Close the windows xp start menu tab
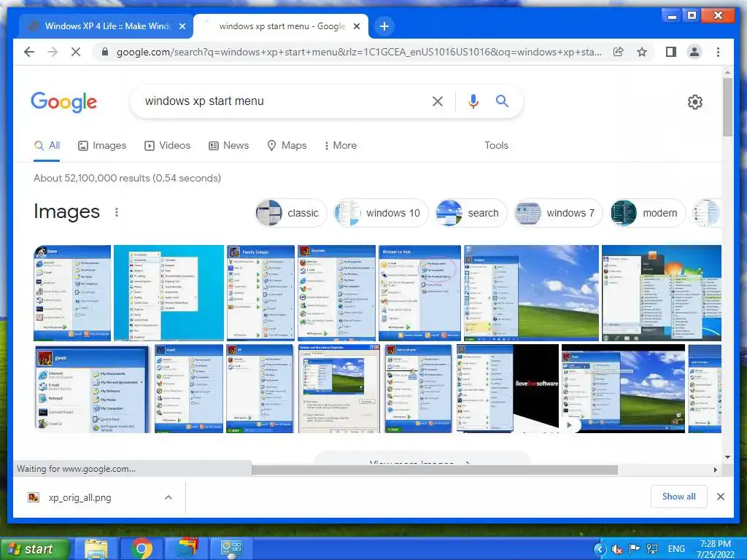 [x=356, y=26]
